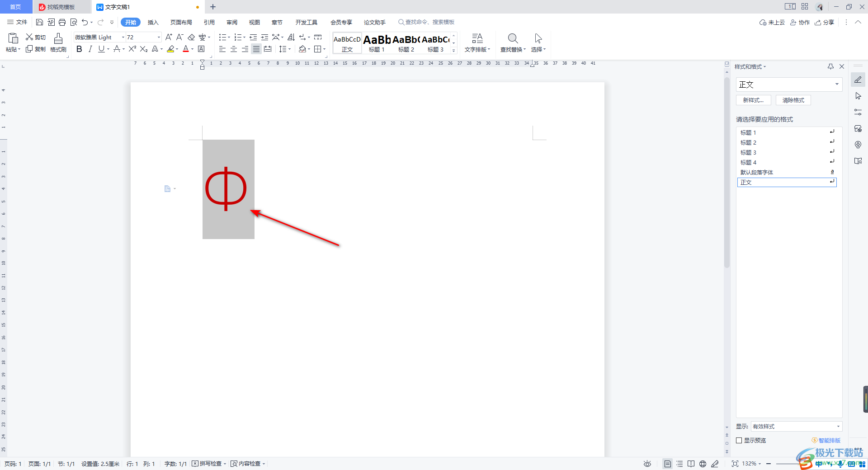Open the 插入 ribbon tab
The image size is (868, 470).
[x=153, y=22]
